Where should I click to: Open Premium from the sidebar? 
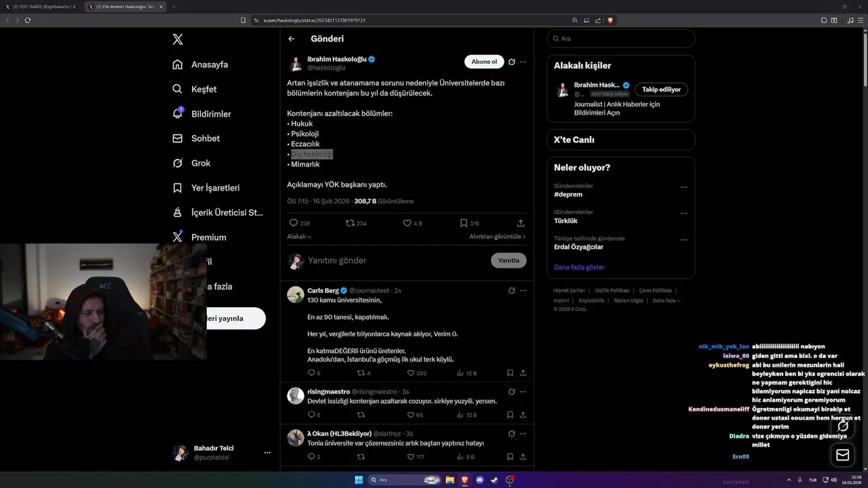pos(199,237)
